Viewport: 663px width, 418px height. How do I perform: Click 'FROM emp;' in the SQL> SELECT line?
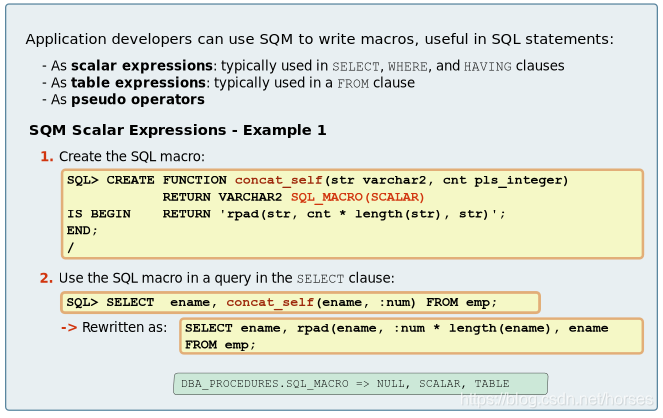(x=461, y=303)
